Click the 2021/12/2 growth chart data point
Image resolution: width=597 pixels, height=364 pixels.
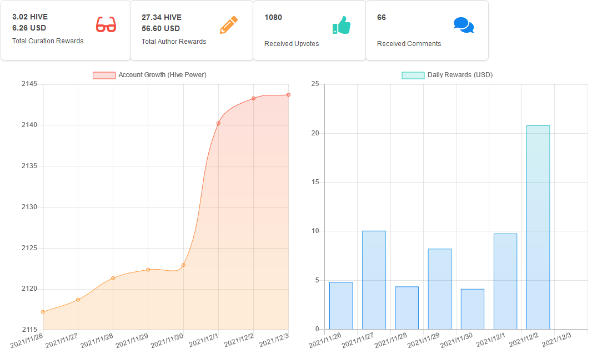[254, 99]
